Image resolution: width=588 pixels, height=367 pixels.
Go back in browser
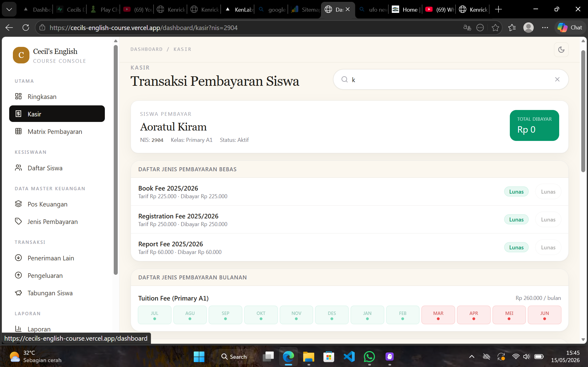[9, 28]
